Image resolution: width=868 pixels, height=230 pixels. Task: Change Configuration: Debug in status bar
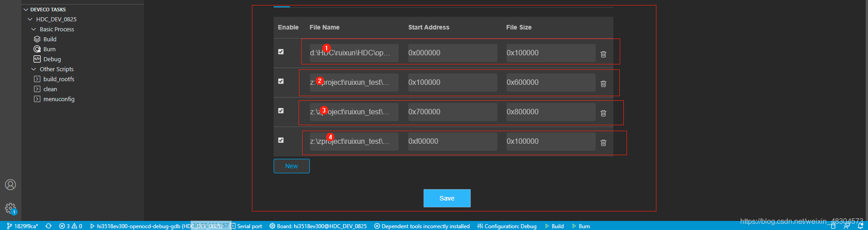pos(507,226)
